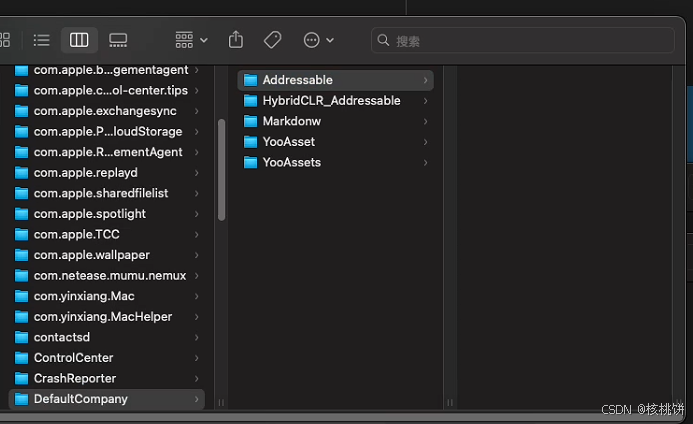This screenshot has width=693, height=424.
Task: Open the group-by options dropdown
Action: 191,40
